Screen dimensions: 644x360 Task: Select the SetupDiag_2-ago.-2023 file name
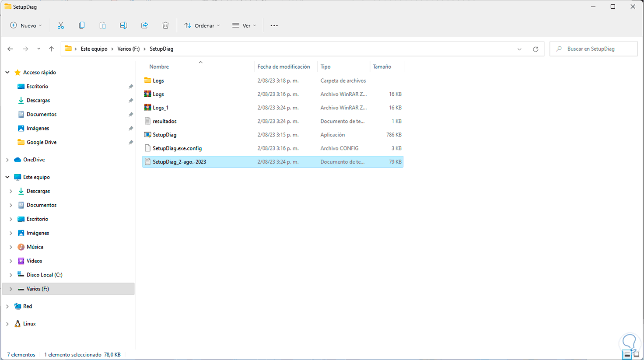point(179,162)
